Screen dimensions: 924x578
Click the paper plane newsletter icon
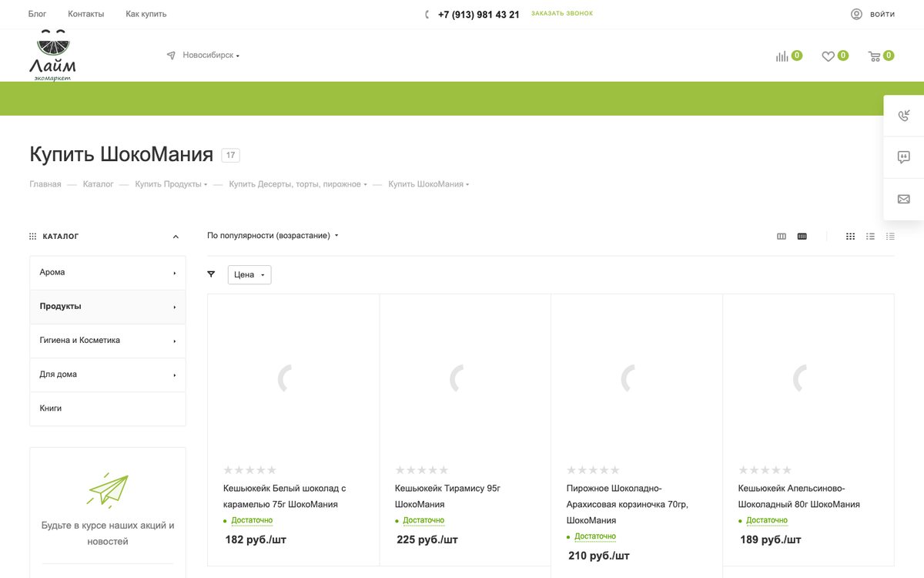click(108, 489)
